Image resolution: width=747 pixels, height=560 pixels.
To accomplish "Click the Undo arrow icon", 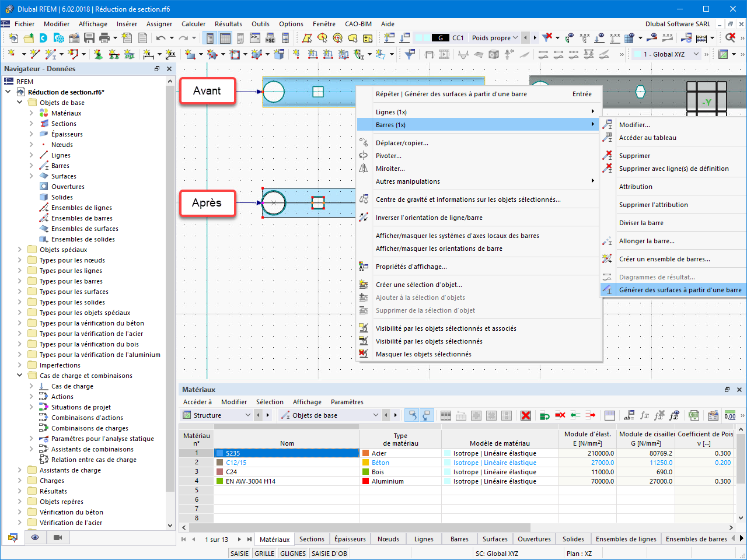I will 160,38.
